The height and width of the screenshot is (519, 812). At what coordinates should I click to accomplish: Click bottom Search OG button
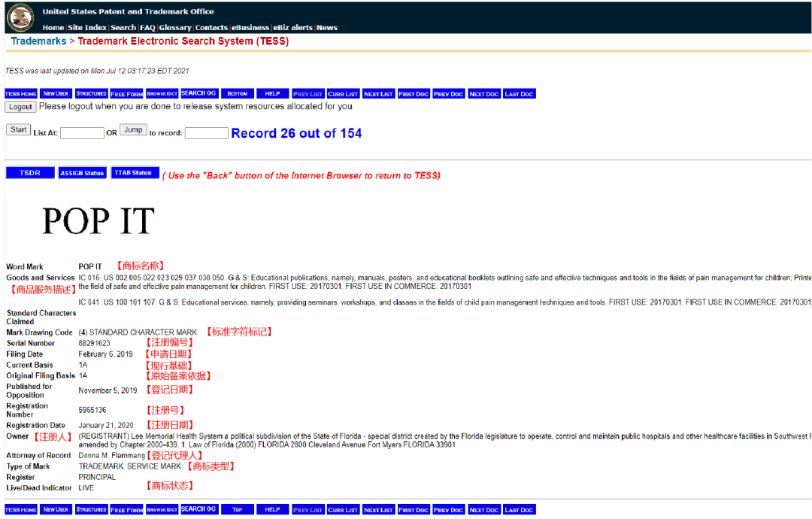point(198,510)
